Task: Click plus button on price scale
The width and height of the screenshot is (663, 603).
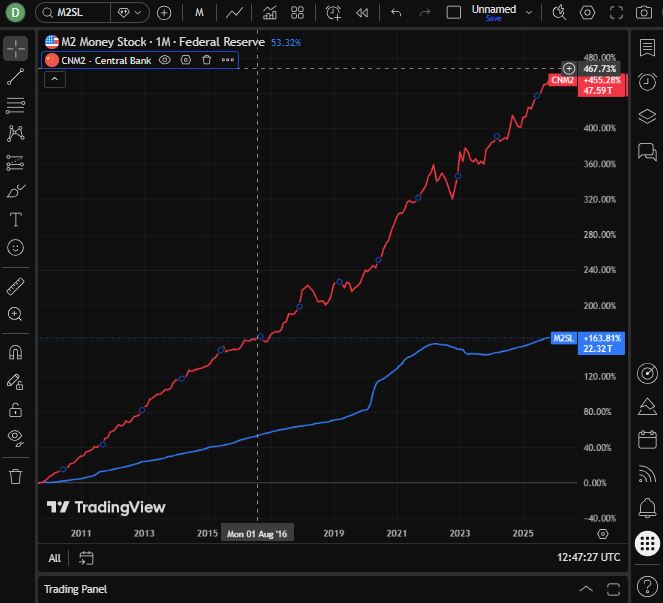Action: (569, 69)
